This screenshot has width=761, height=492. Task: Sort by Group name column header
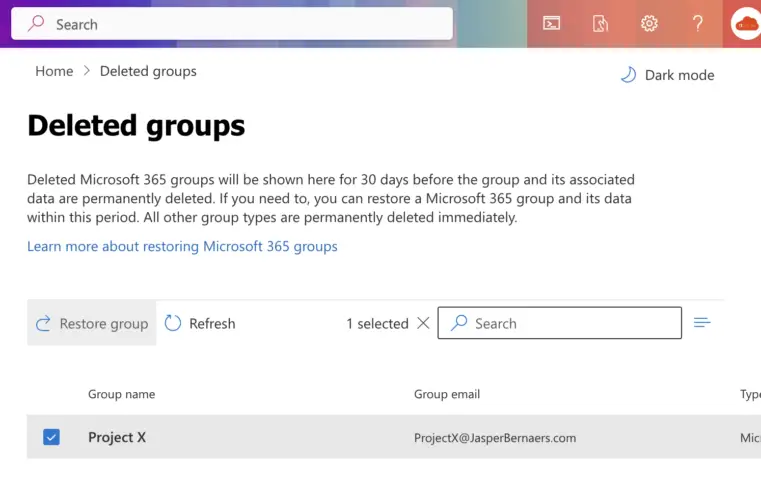(121, 394)
